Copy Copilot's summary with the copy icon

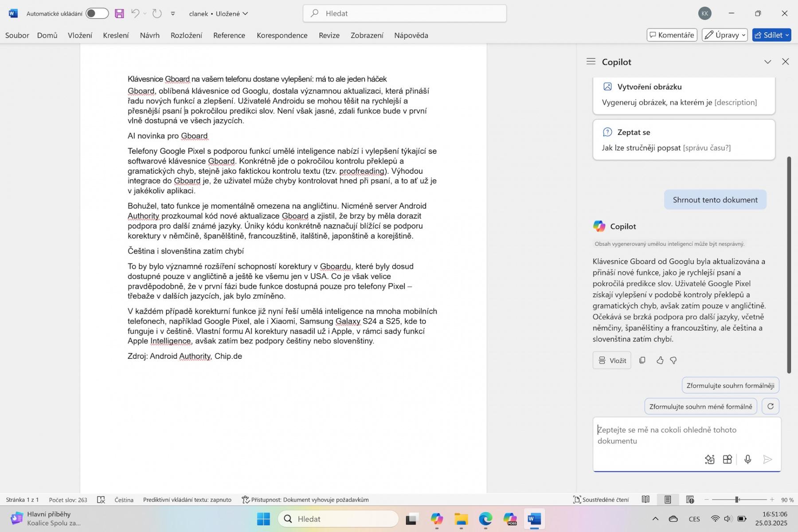(642, 360)
